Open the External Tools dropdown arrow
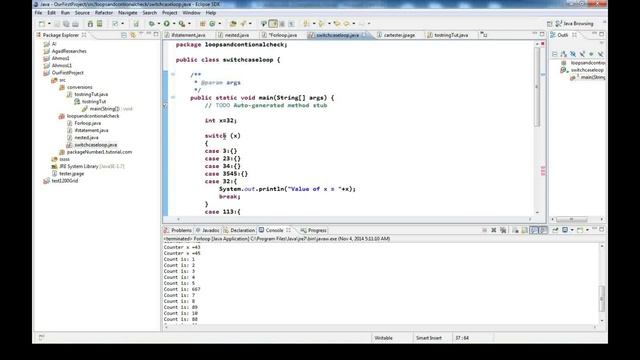This screenshot has width=640, height=360. [x=189, y=24]
